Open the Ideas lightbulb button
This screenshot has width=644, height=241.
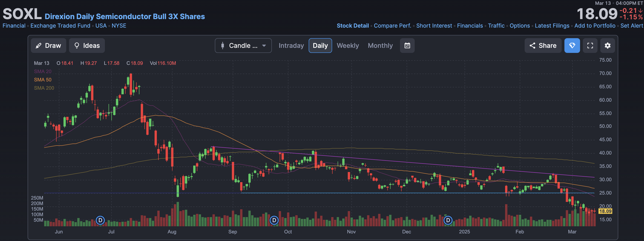pos(87,46)
